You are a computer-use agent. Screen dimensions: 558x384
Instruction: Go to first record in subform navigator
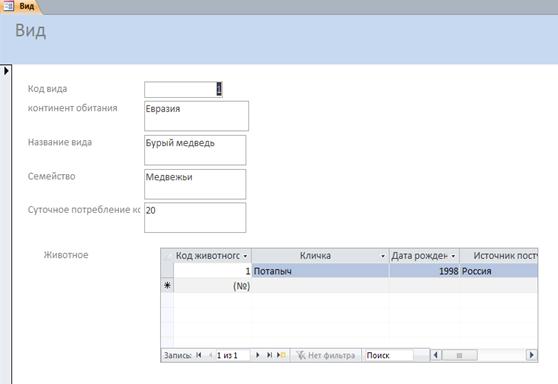[199, 355]
